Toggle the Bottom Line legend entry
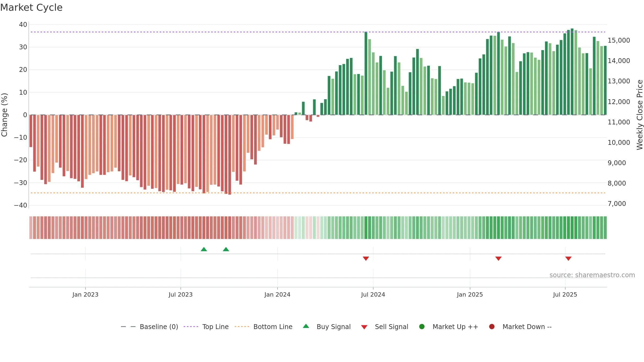Image resolution: width=644 pixels, height=362 pixels. [264, 327]
